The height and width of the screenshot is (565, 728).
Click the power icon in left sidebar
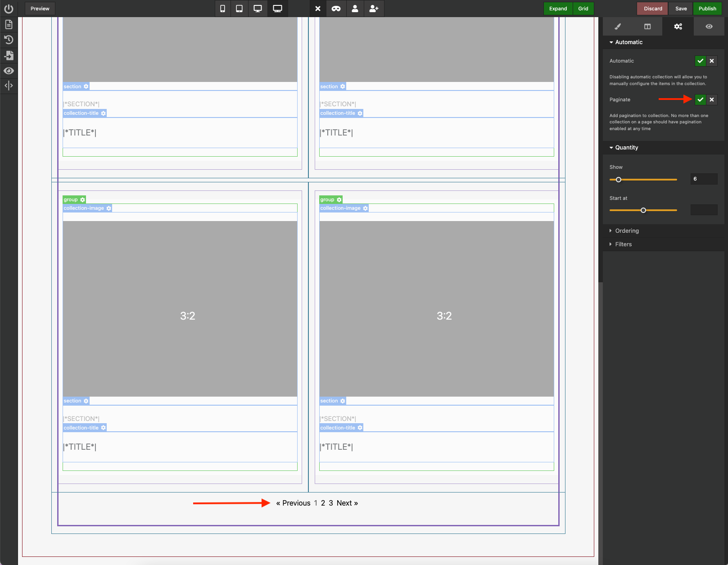(9, 9)
